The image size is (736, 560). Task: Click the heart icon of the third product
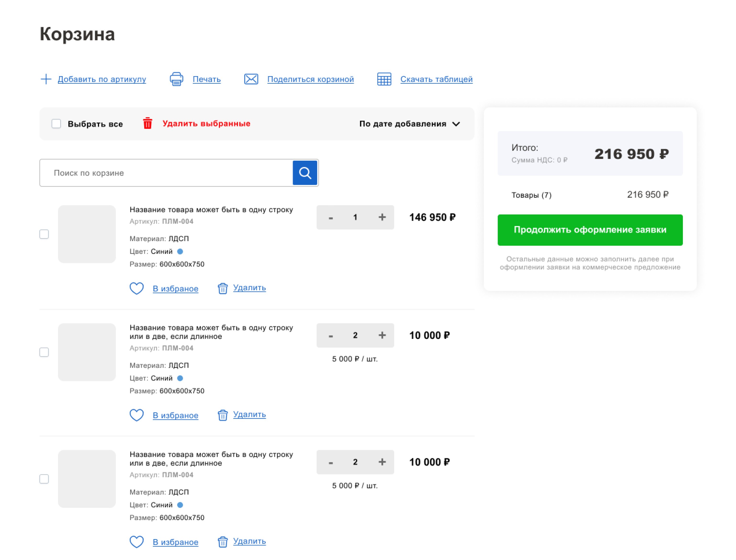tap(137, 542)
